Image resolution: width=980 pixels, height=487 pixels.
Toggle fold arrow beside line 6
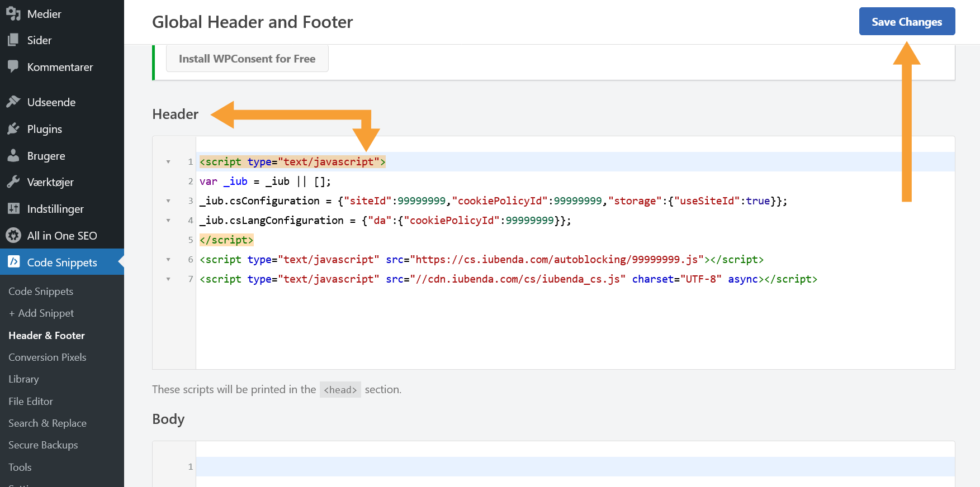tap(168, 260)
